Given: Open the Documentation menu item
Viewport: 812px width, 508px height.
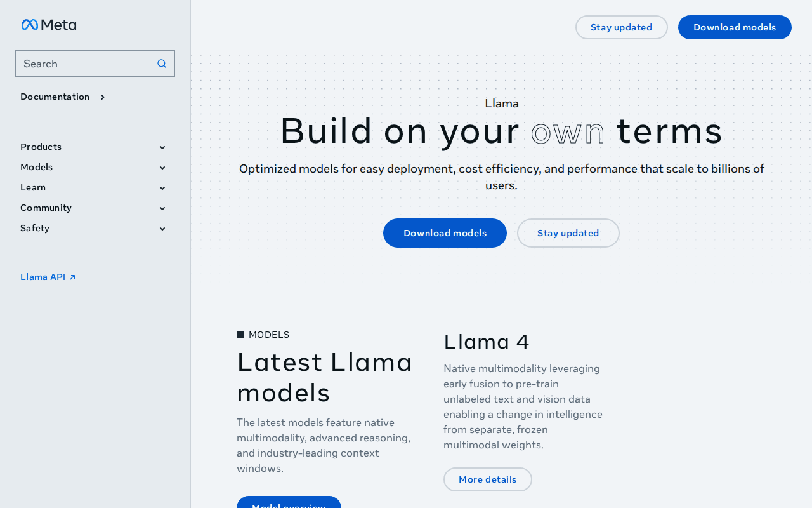Looking at the screenshot, I should point(55,97).
